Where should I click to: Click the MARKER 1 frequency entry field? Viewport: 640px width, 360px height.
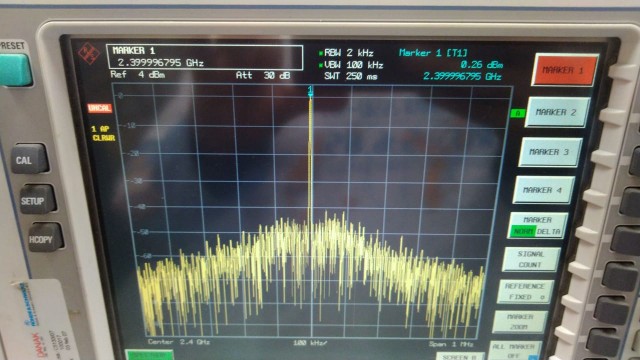pyautogui.click(x=204, y=57)
